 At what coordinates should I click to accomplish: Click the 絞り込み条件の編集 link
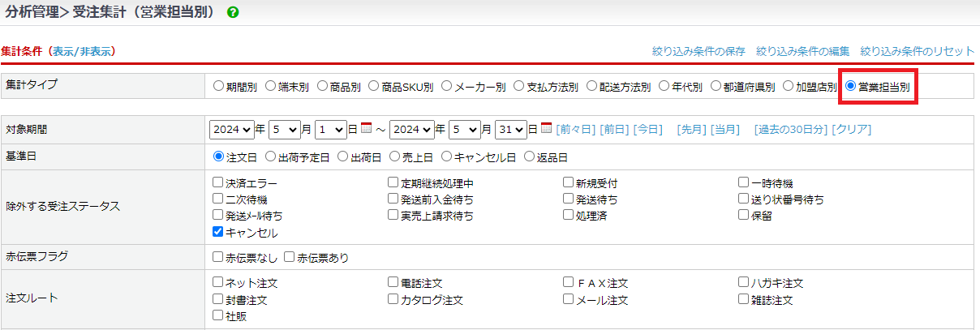[x=802, y=51]
